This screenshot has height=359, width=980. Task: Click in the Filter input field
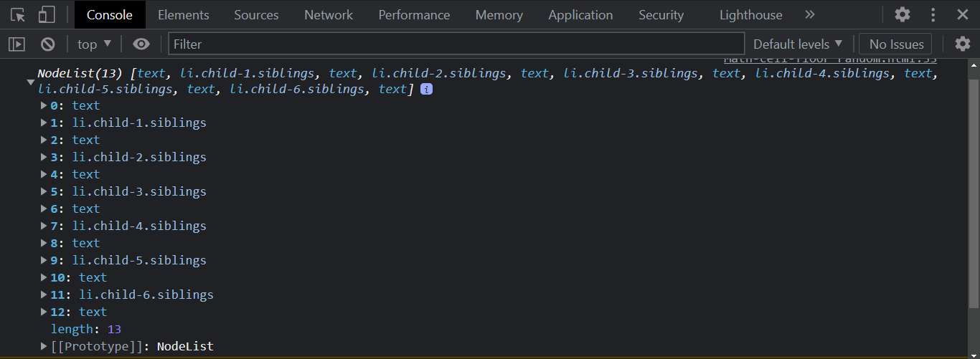(456, 44)
